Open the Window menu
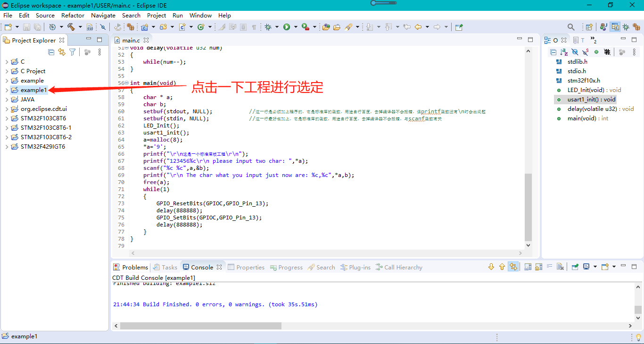644x344 pixels. (x=201, y=16)
